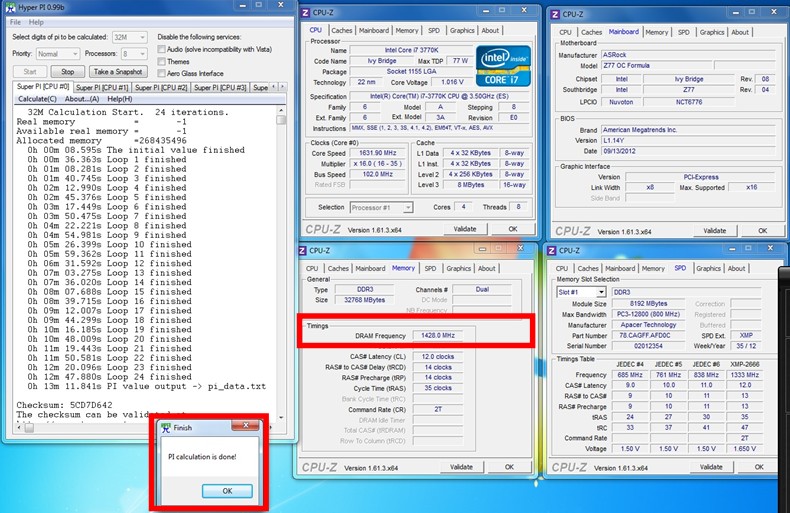Click the CPU-Z memory window title icon
790x513 pixels.
(302, 250)
